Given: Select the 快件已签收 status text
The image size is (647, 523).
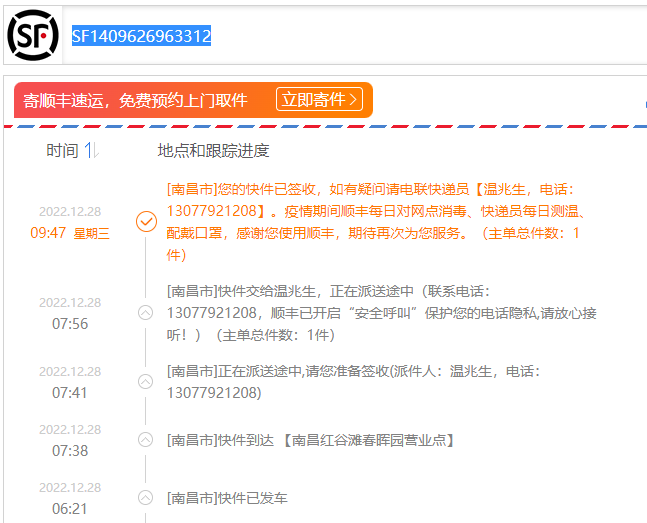Looking at the screenshot, I should (x=376, y=222).
